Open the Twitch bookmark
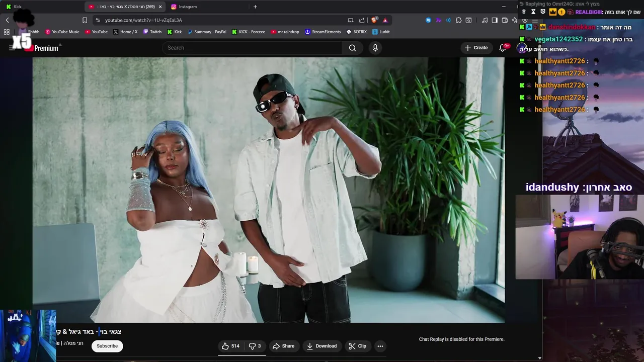This screenshot has width=644, height=362. pos(152,32)
